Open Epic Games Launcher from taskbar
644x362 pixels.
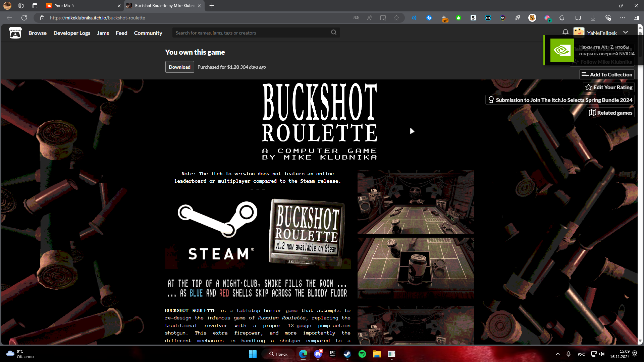[332, 354]
